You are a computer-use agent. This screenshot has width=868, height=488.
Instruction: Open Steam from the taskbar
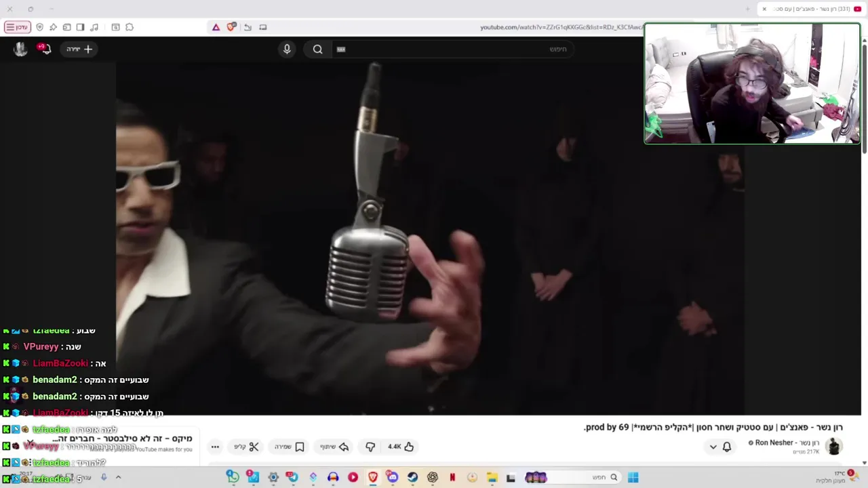click(x=412, y=477)
